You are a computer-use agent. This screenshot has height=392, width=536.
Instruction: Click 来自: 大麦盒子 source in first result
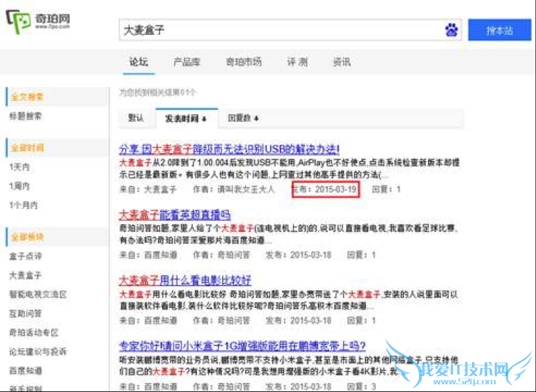[x=148, y=189]
